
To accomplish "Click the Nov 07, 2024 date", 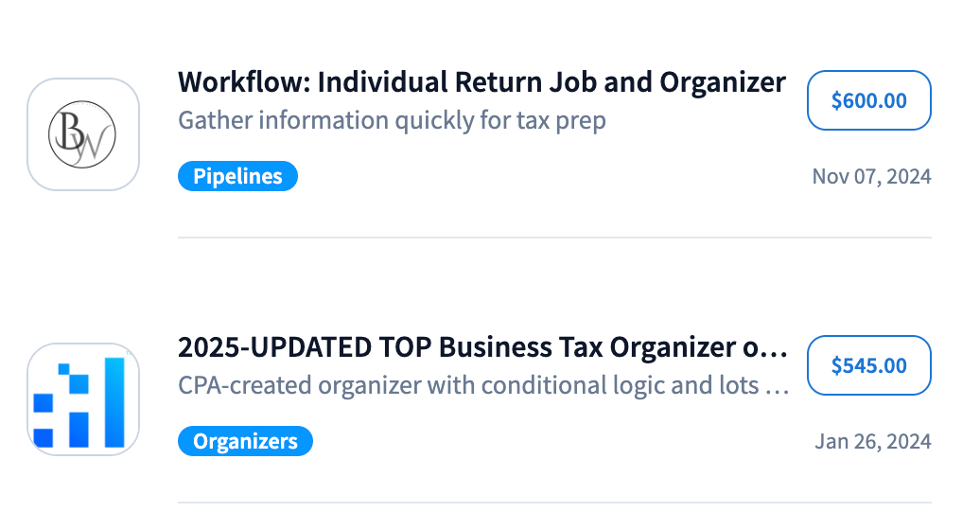I will [x=871, y=176].
